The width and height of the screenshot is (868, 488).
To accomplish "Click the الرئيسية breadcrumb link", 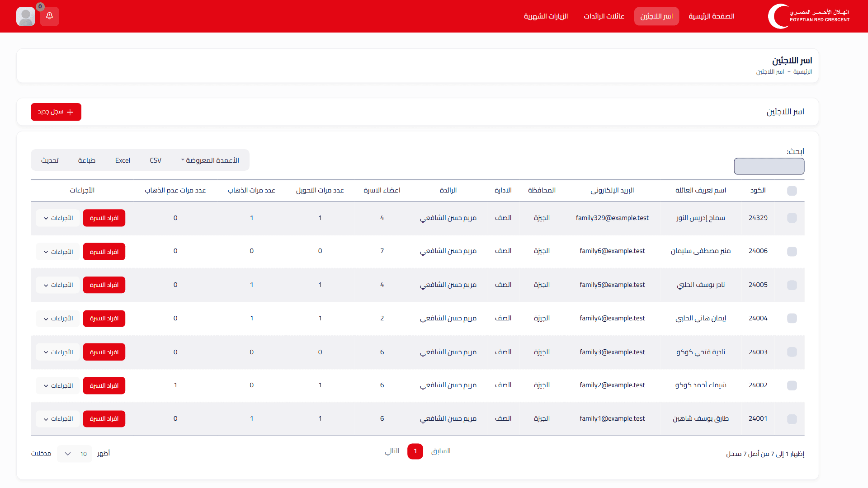I will (803, 72).
